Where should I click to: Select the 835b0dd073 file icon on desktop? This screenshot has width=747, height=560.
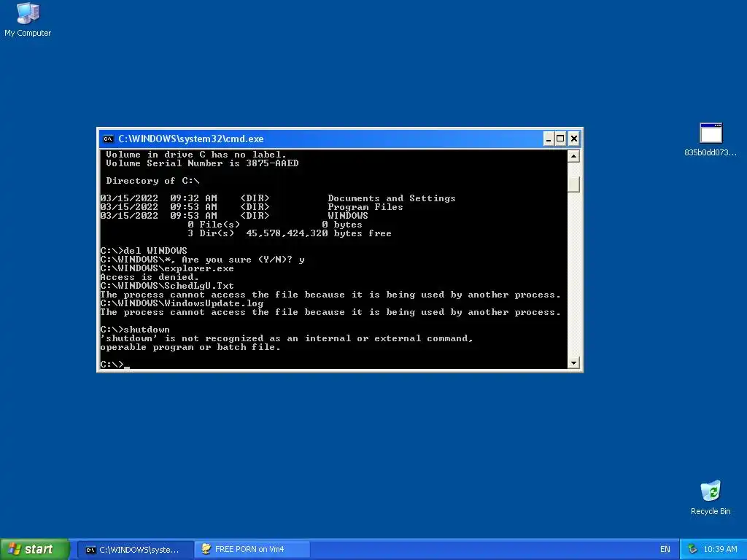click(x=711, y=139)
